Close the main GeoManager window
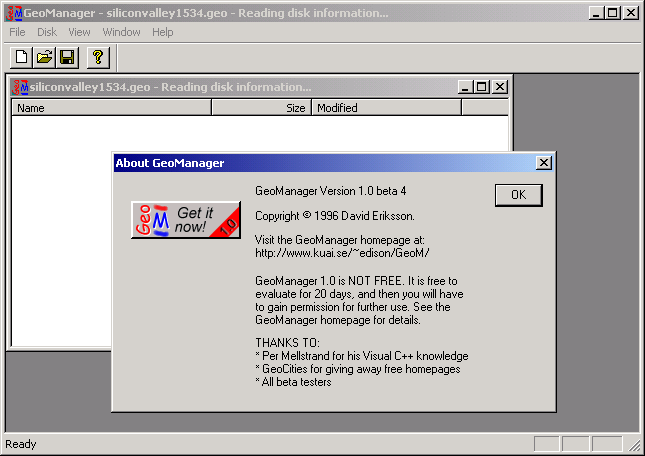 [631, 13]
